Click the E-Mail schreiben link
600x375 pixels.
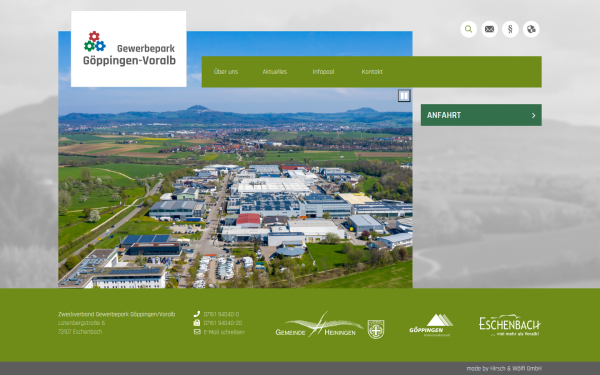pos(224,332)
